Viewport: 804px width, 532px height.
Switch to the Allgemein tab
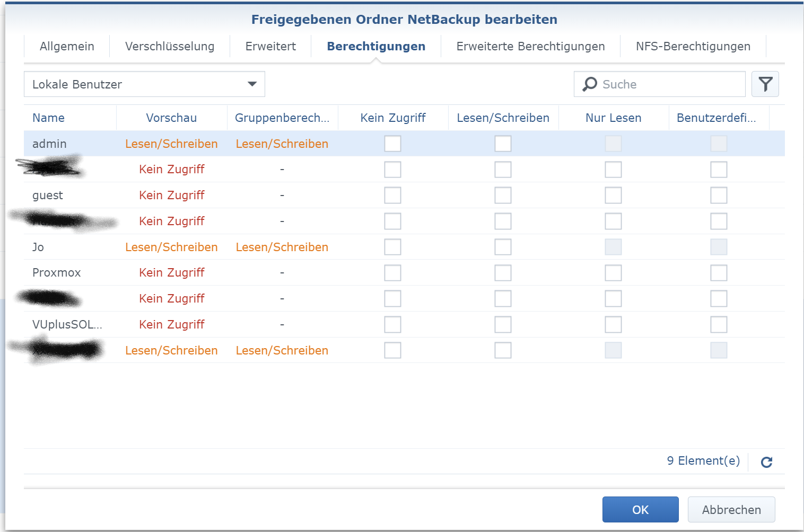point(67,47)
